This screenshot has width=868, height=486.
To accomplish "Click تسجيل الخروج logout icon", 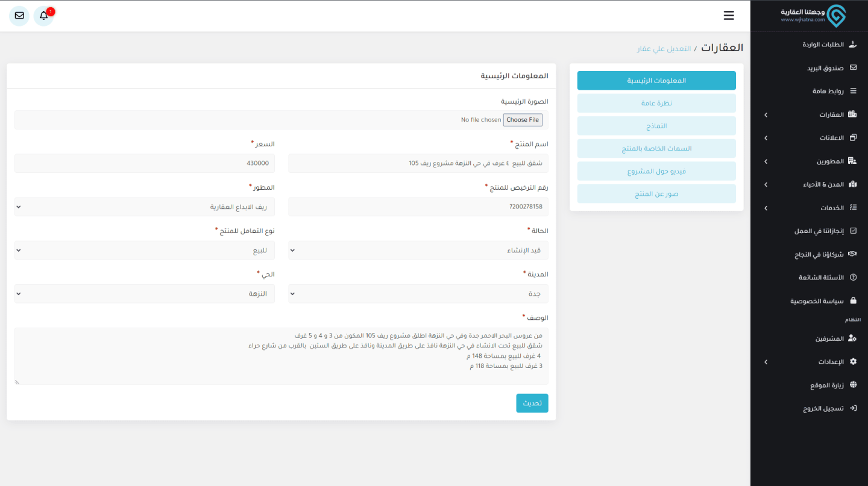I will [x=852, y=408].
